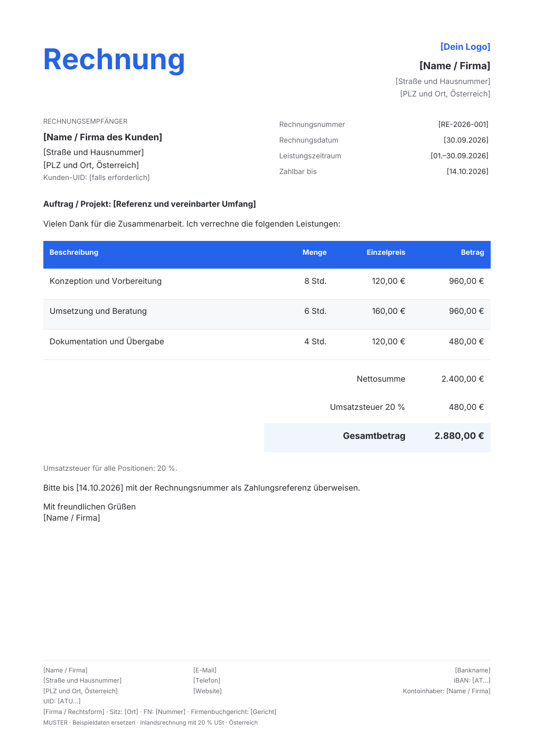Select the "[Bankname]" footer placeholder

[x=473, y=670]
